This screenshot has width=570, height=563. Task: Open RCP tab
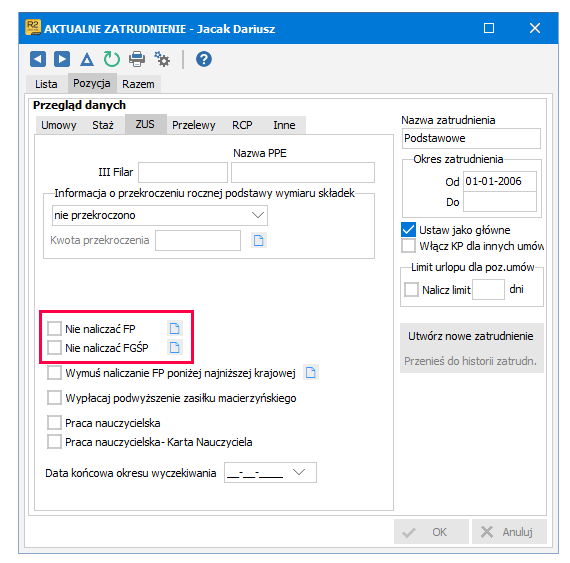242,125
